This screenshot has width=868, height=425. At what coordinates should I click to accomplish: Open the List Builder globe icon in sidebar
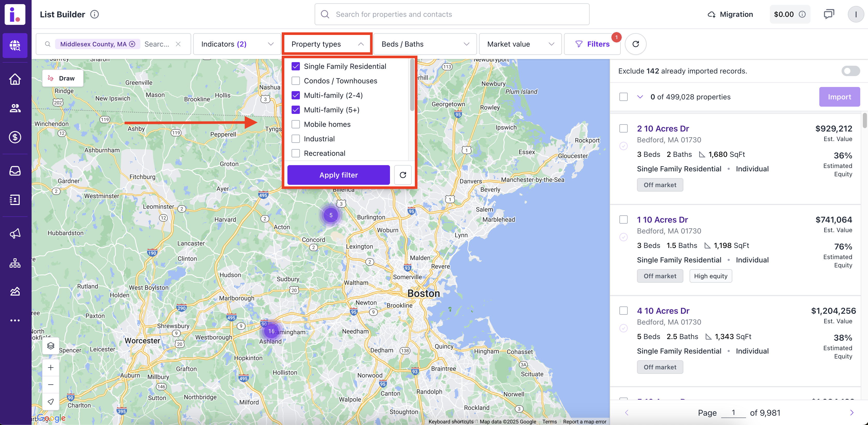[15, 46]
